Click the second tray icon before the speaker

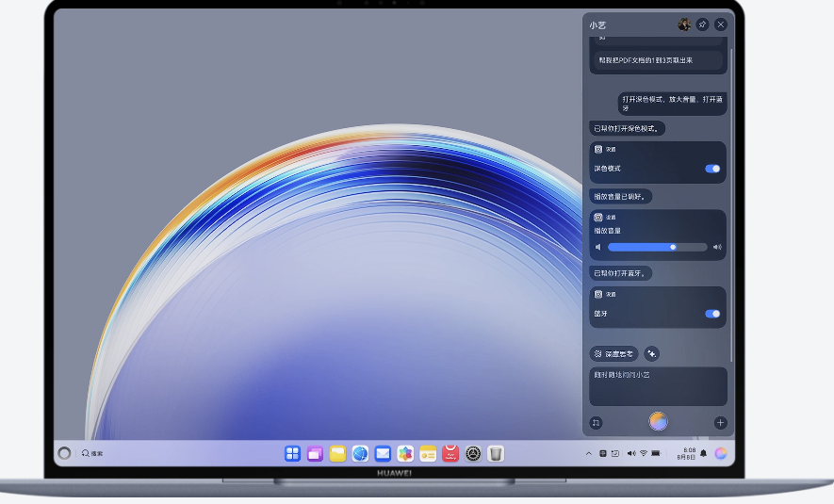(x=615, y=453)
